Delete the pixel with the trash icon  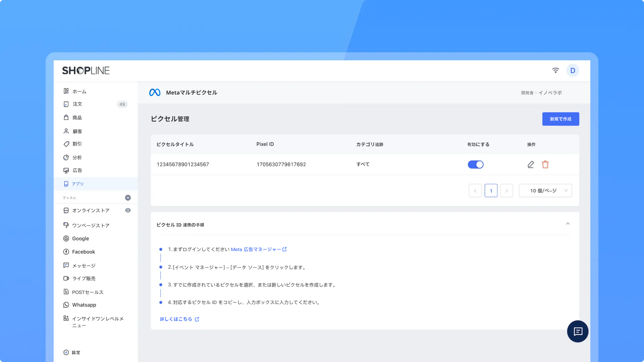click(x=545, y=165)
